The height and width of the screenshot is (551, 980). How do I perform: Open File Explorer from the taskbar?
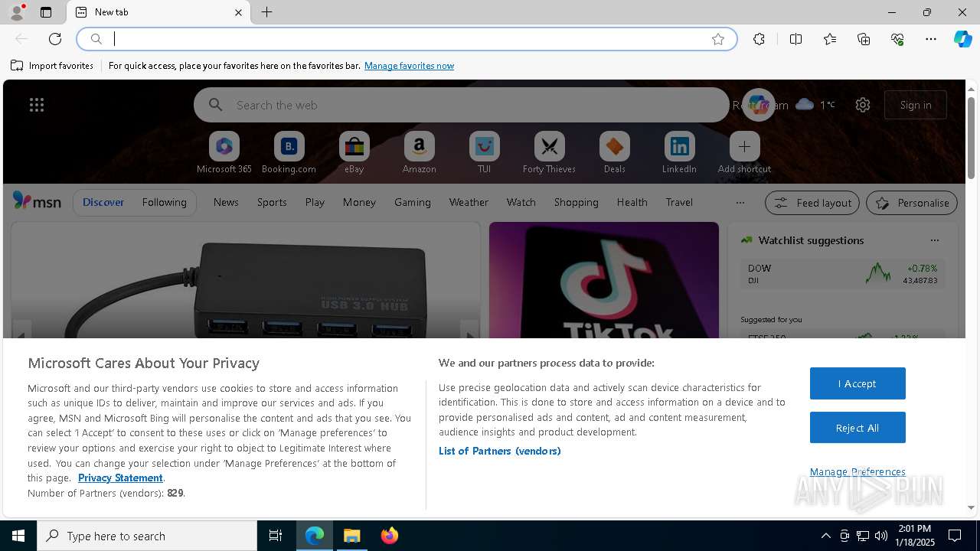click(x=352, y=536)
